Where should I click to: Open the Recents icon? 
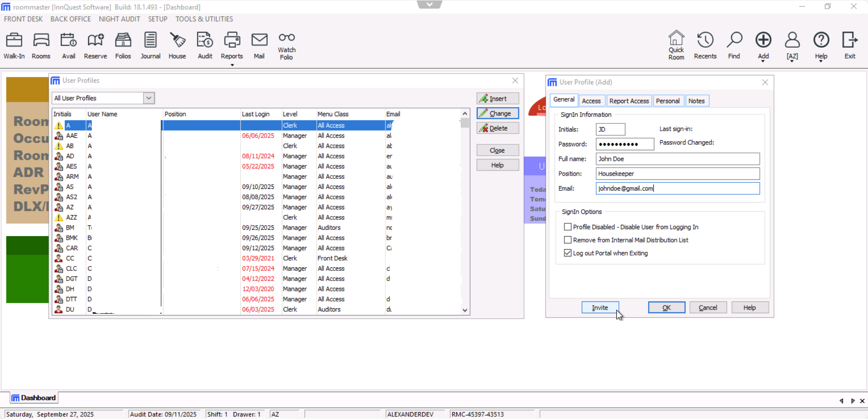pyautogui.click(x=705, y=45)
